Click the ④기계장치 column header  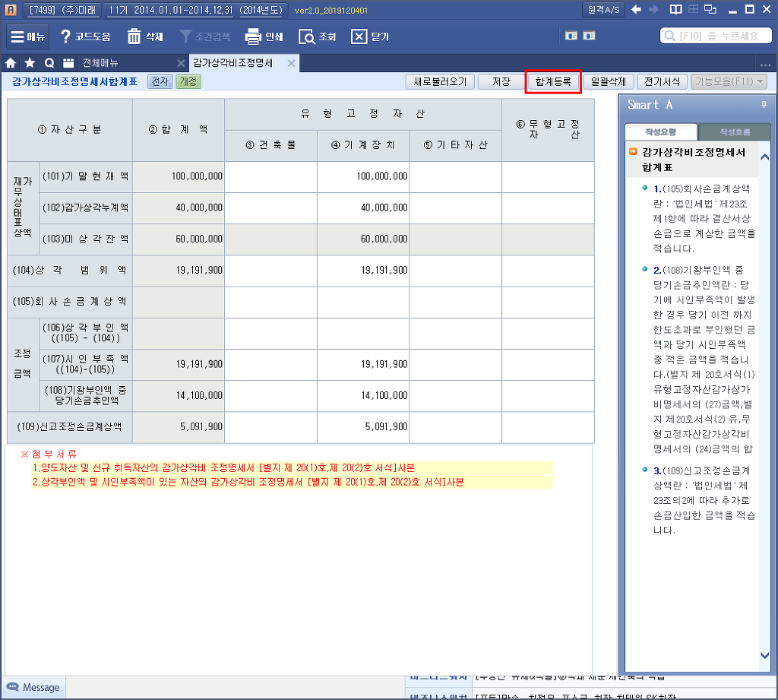click(363, 145)
